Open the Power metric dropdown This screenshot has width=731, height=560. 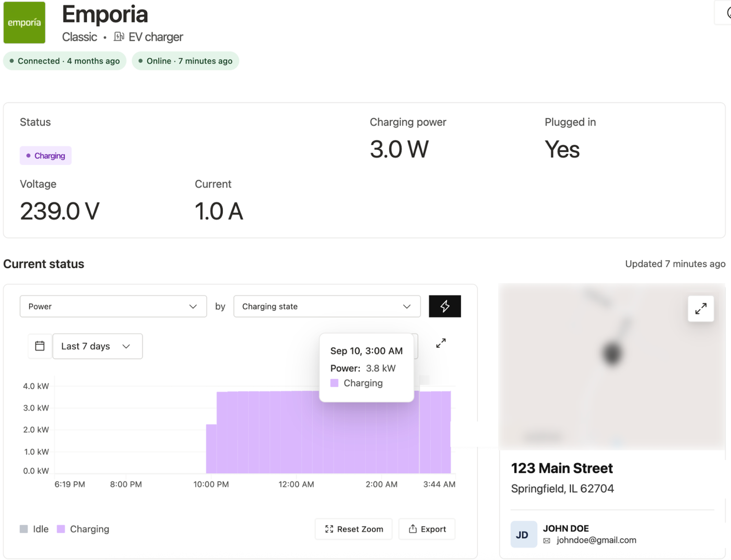point(113,306)
